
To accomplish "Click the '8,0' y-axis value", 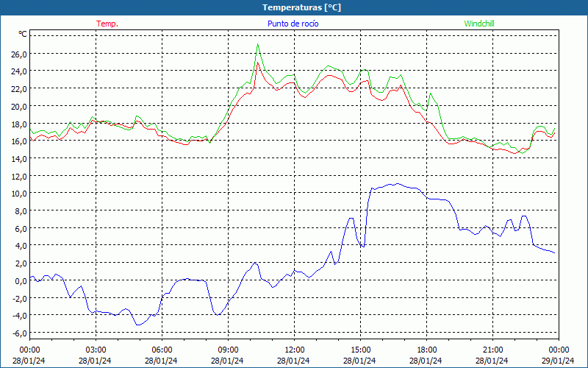I will pos(21,211).
